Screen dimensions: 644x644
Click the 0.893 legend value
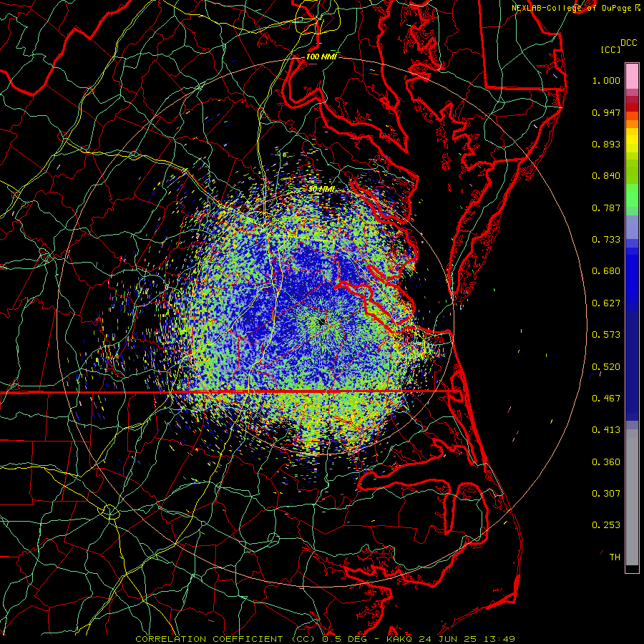[x=606, y=144]
